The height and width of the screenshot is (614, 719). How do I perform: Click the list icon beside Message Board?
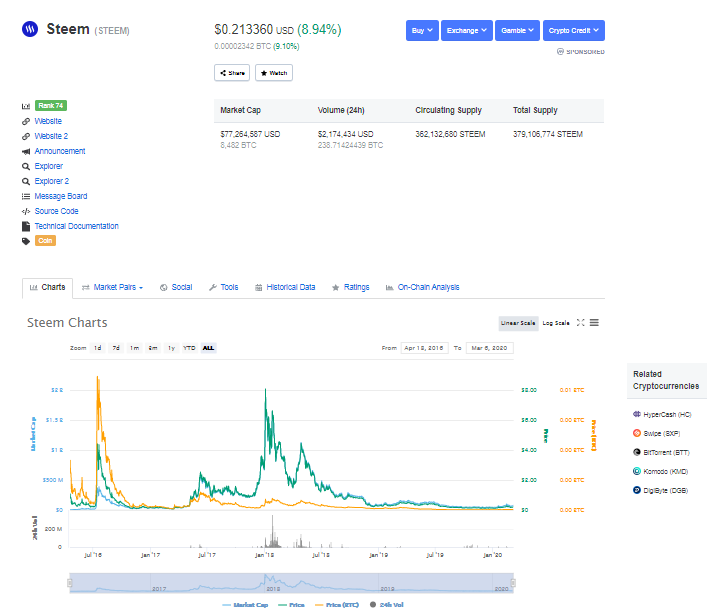tap(26, 197)
